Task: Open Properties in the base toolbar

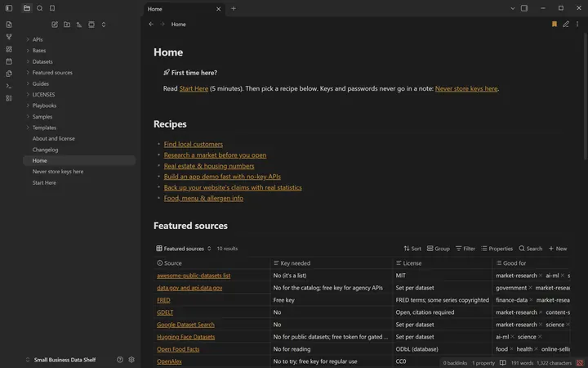Action: pos(497,249)
